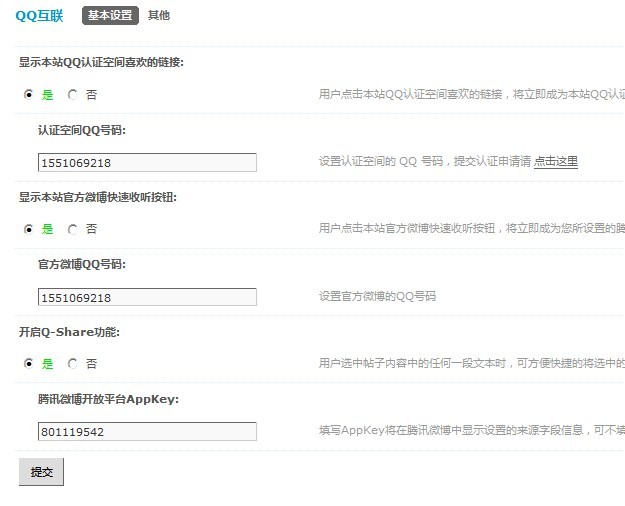The image size is (625, 506).
Task: Choose 是 for 开启Q-Share功能
Action: [29, 364]
